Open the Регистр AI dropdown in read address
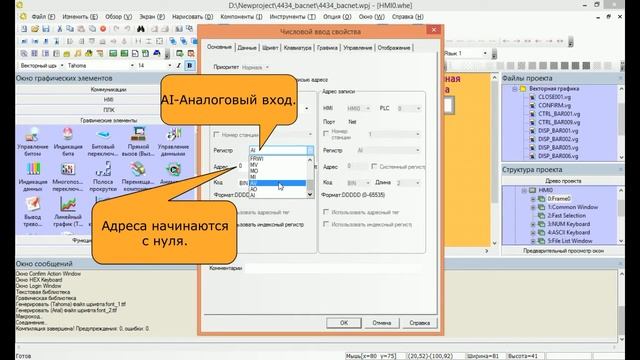640x360 pixels. coord(310,150)
